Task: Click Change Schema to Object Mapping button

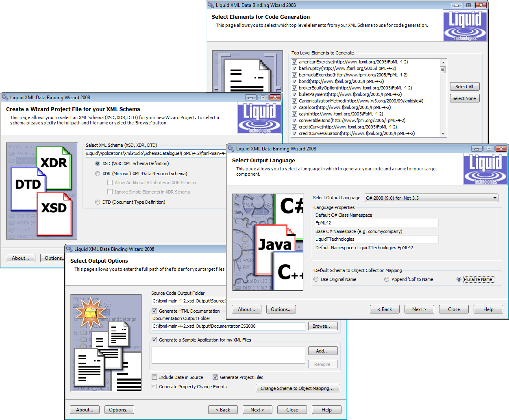Action: point(298,388)
